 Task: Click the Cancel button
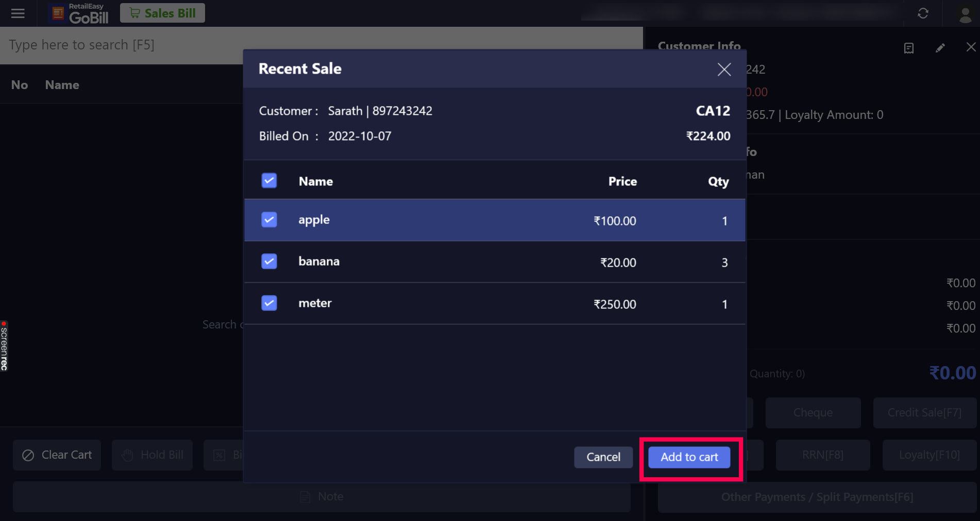[603, 457]
